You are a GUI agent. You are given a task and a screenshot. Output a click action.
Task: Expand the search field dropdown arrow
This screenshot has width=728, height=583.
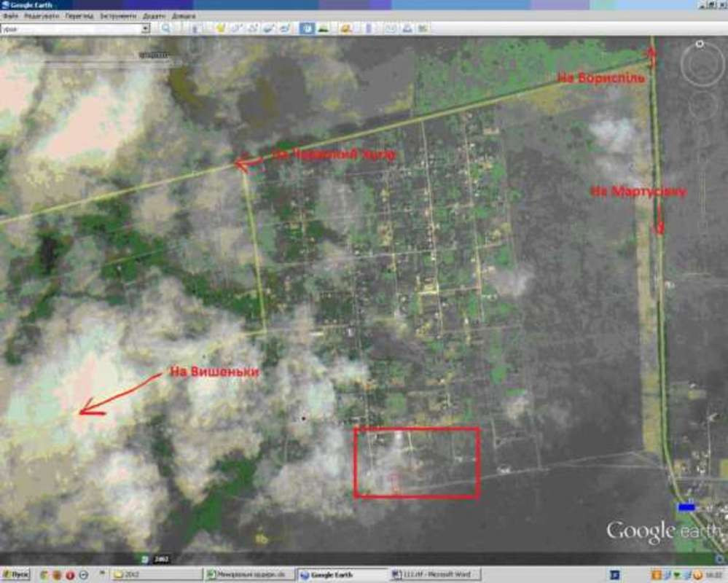(x=146, y=28)
